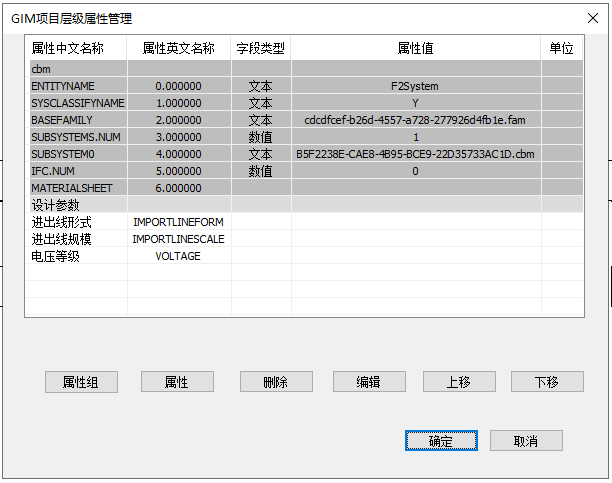Select the SUBSYSTEM0 row
The width and height of the screenshot is (612, 483).
306,154
